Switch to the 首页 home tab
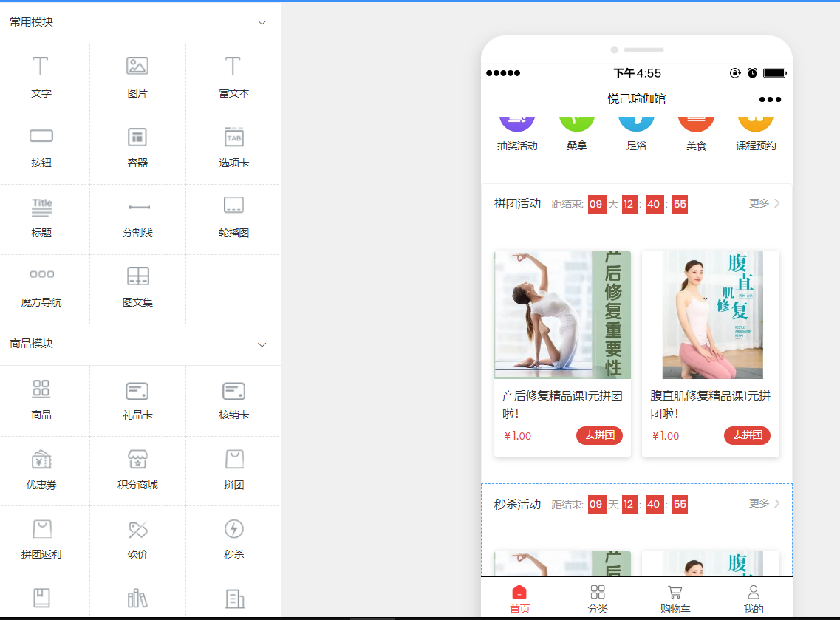This screenshot has width=840, height=620. [x=519, y=599]
